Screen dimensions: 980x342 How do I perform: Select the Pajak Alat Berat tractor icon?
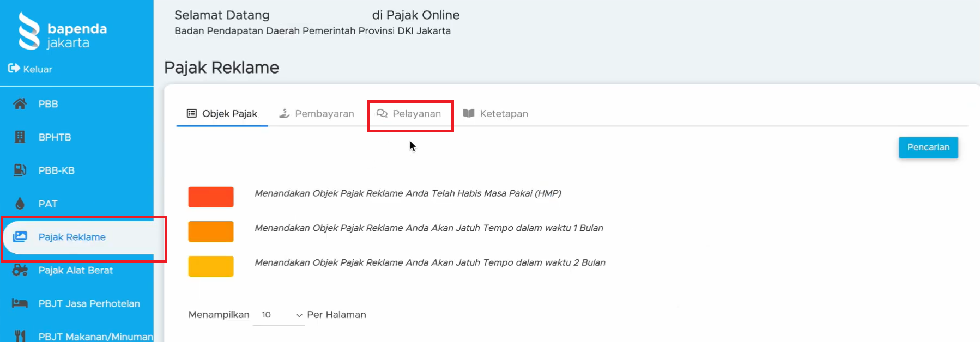click(20, 270)
